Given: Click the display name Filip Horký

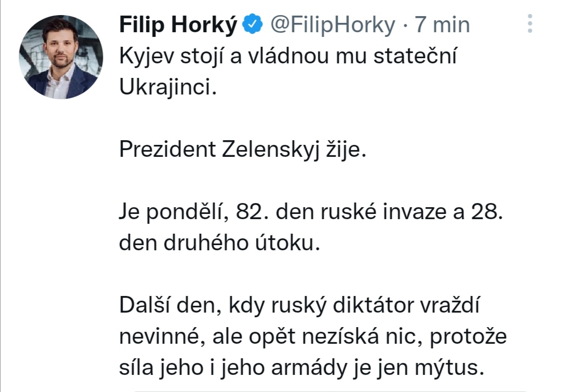Looking at the screenshot, I should click(x=178, y=24).
